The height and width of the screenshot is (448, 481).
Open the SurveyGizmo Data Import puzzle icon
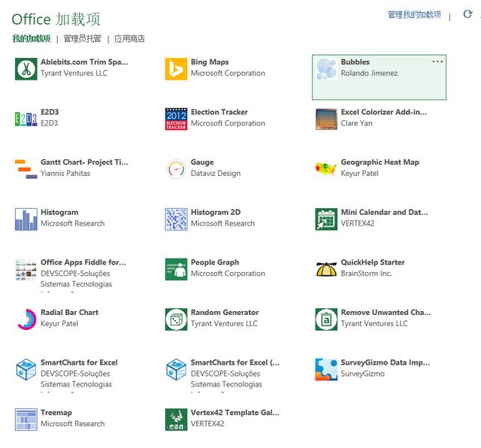[x=326, y=369]
